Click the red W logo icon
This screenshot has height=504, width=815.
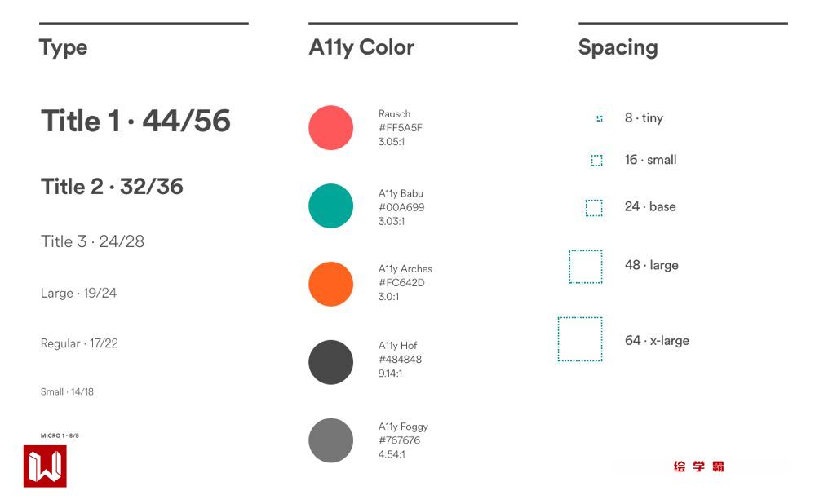click(x=45, y=466)
